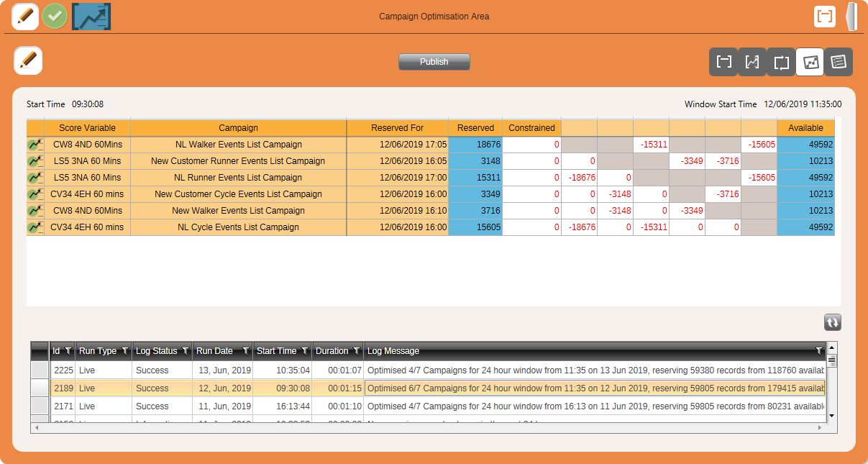Collapse the side panel handle at top right
This screenshot has height=464, width=868.
(851, 17)
